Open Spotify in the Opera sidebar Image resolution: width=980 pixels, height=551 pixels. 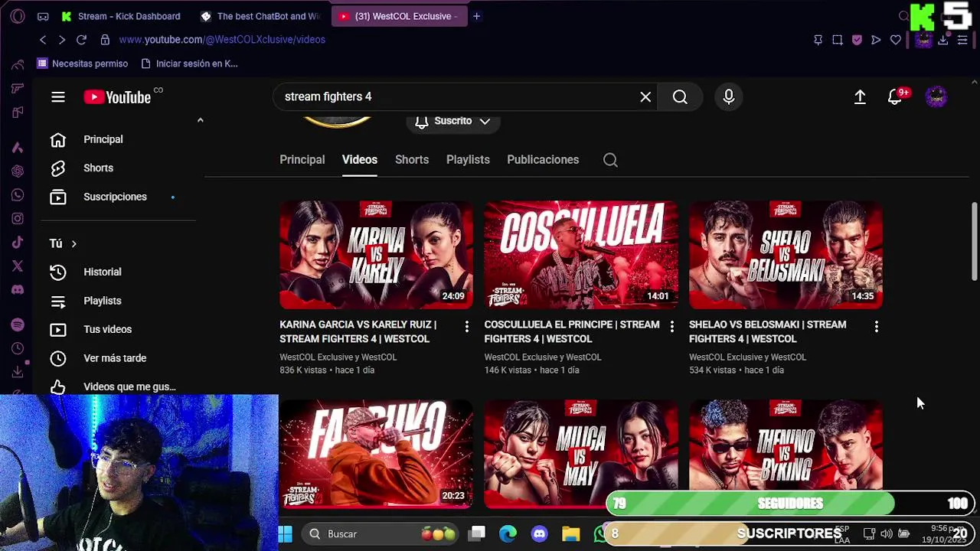pyautogui.click(x=18, y=324)
